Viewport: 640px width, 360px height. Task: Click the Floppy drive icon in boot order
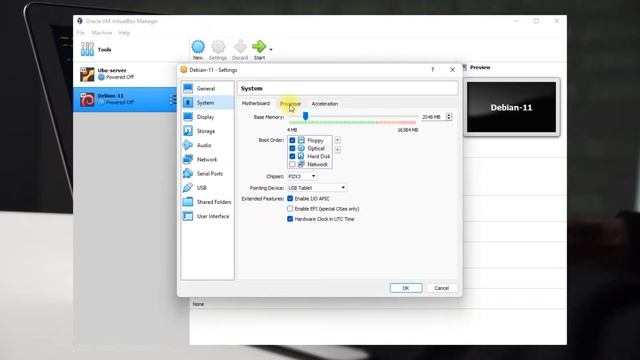(301, 140)
